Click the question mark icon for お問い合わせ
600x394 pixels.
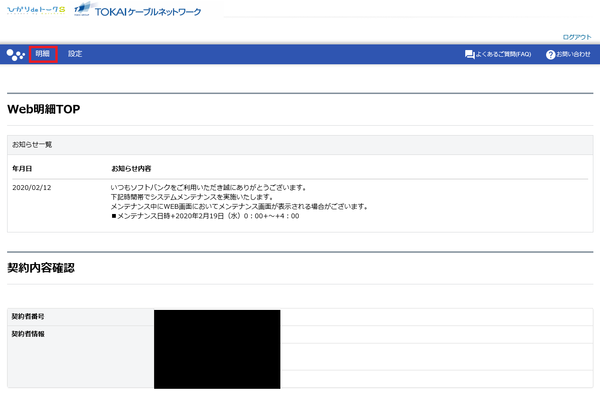point(550,54)
